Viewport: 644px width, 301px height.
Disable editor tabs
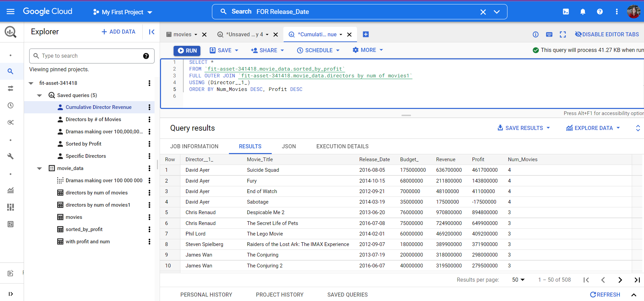(x=607, y=34)
